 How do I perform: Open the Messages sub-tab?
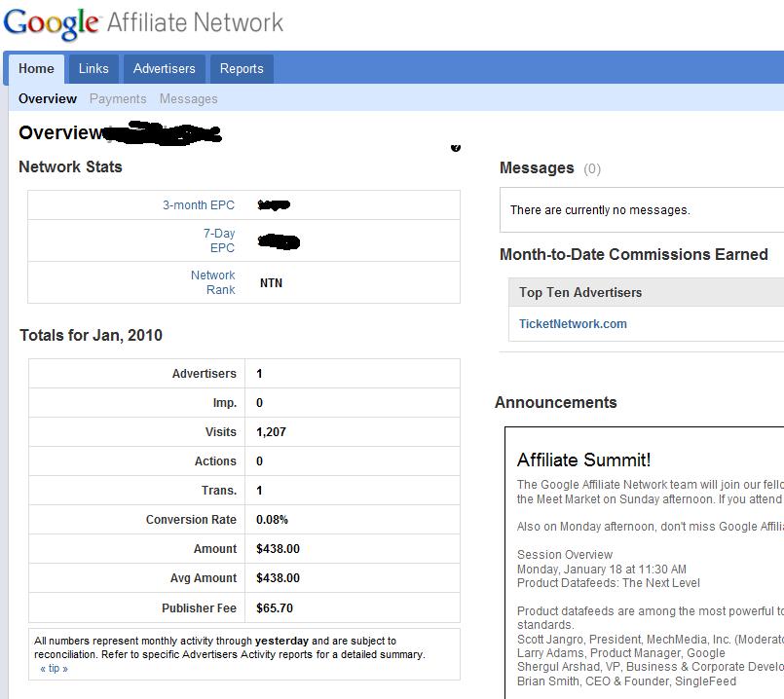189,98
